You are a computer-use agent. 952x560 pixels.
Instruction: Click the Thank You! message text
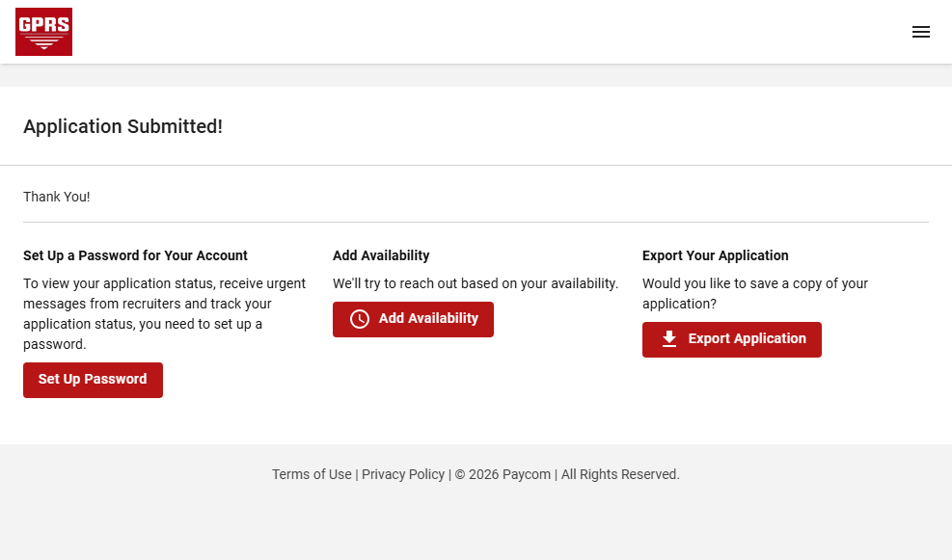(x=57, y=197)
